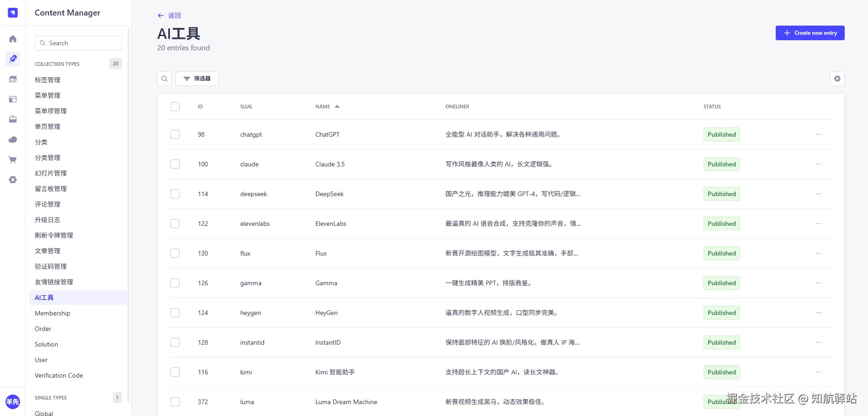This screenshot has width=868, height=416.
Task: Sort by the SLUG column header
Action: (x=246, y=107)
